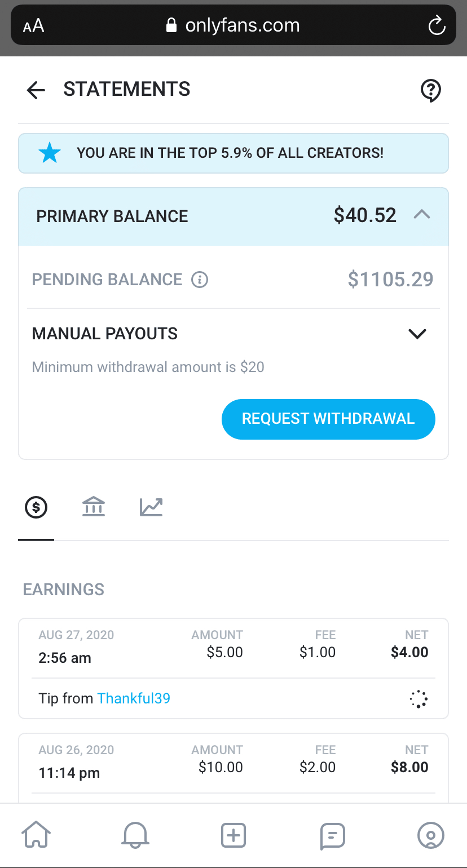Reload the page in browser bar
Image resolution: width=467 pixels, height=868 pixels.
point(437,25)
